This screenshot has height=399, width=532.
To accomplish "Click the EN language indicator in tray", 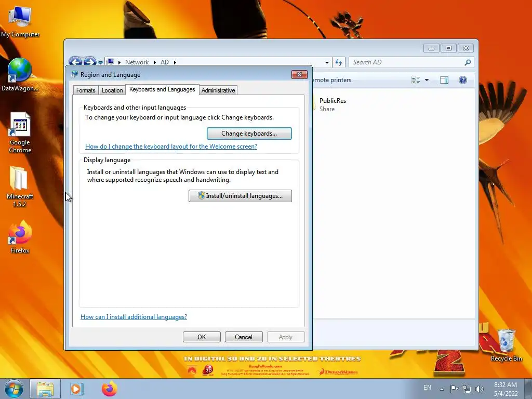I will pyautogui.click(x=427, y=388).
